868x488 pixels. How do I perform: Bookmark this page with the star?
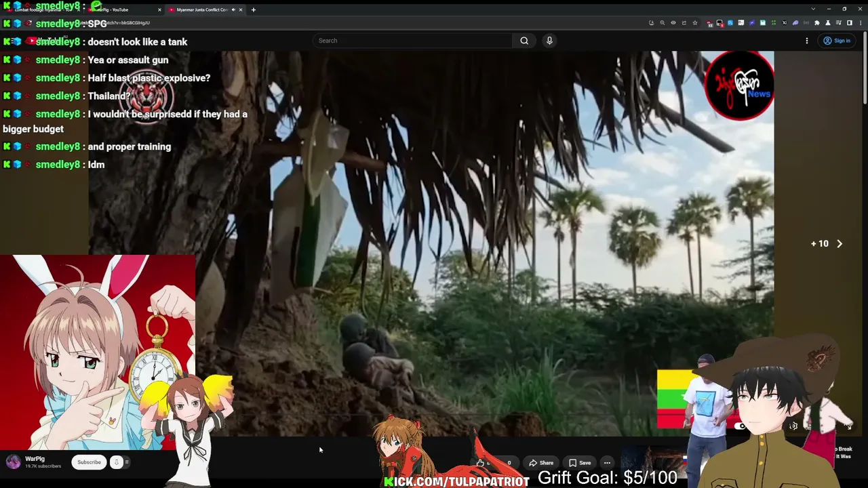[x=695, y=23]
